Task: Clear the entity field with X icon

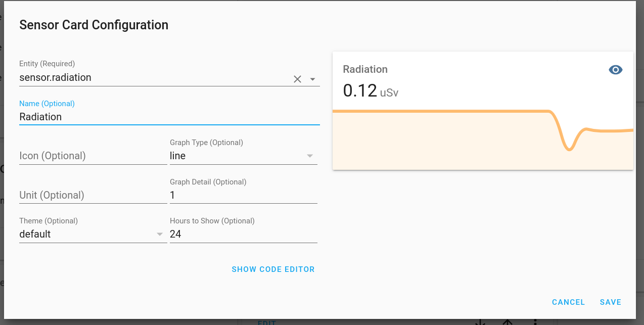Action: (297, 79)
